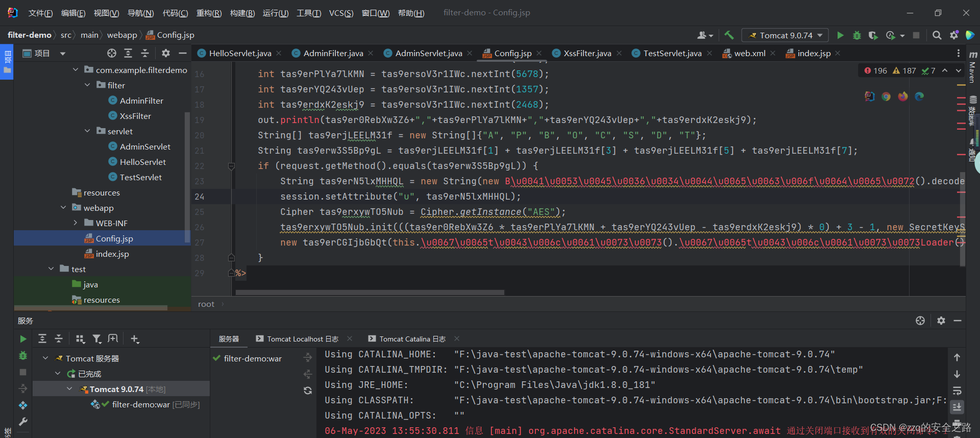Toggle the Project tool window stripe button
Image resolution: width=980 pixels, height=438 pixels.
[7, 62]
